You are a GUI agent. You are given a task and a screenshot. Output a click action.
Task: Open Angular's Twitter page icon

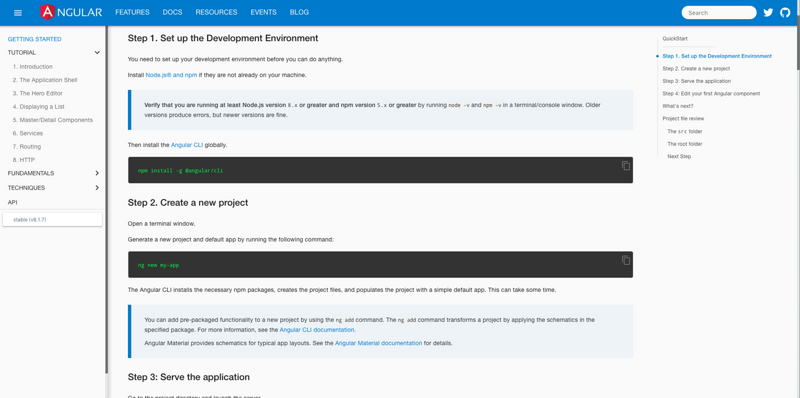(x=768, y=13)
